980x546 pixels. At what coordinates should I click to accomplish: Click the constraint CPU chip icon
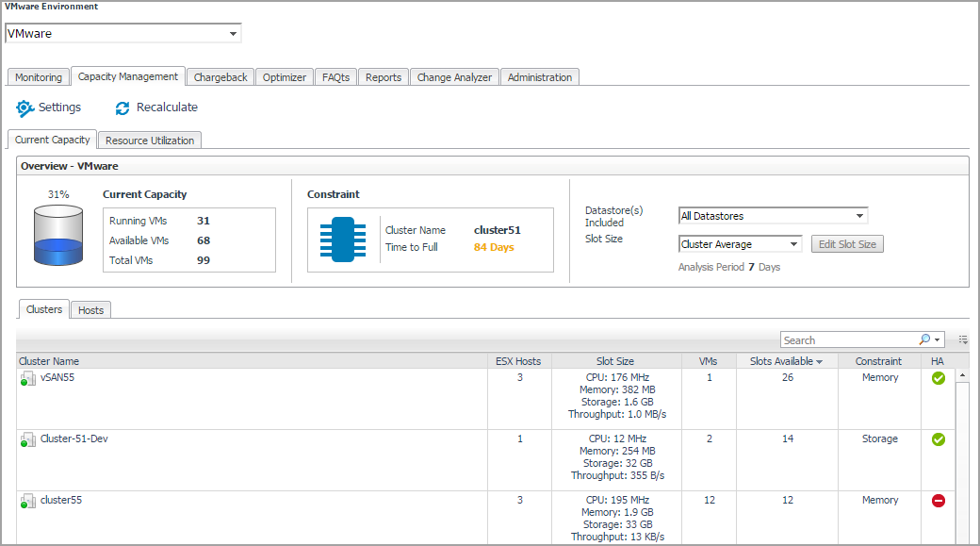[x=343, y=240]
